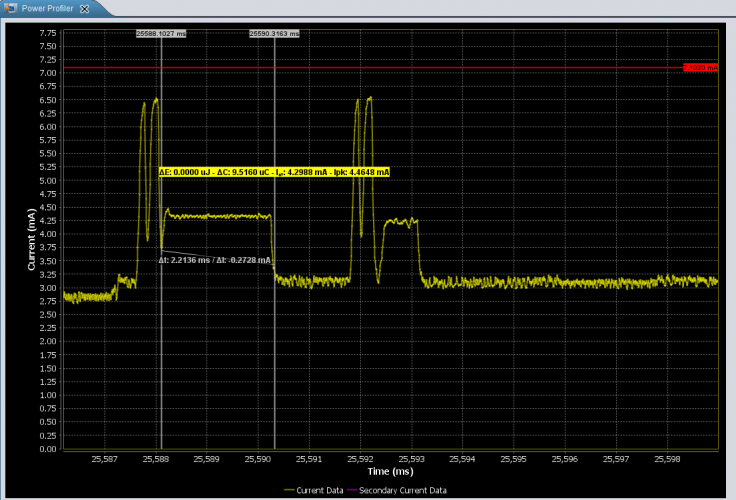Click the 25590.3163 ms marker label
This screenshot has height=500, width=736.
click(x=275, y=33)
